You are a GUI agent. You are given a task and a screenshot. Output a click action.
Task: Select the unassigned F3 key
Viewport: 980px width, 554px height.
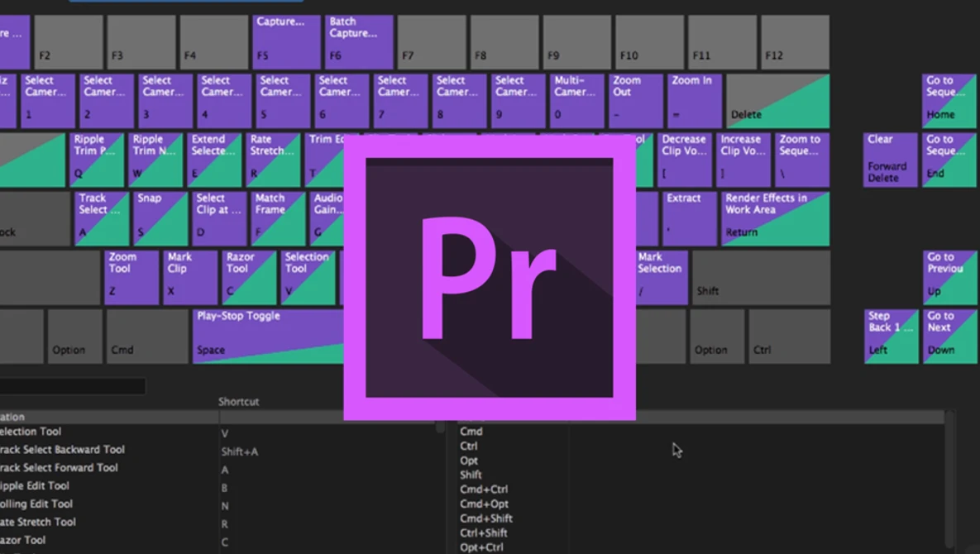[141, 42]
